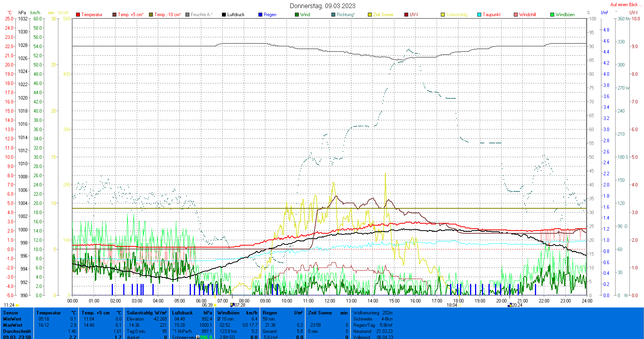Click the 'Durchschnitt' row label
This screenshot has height=339, width=644.
[17, 331]
